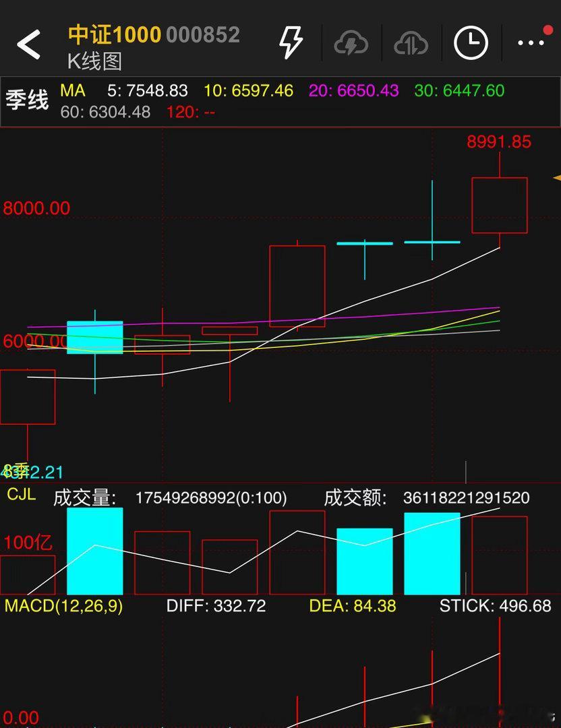Screen dimensions: 561x728
Task: Tap the cloud lightning icon
Action: pyautogui.click(x=351, y=43)
